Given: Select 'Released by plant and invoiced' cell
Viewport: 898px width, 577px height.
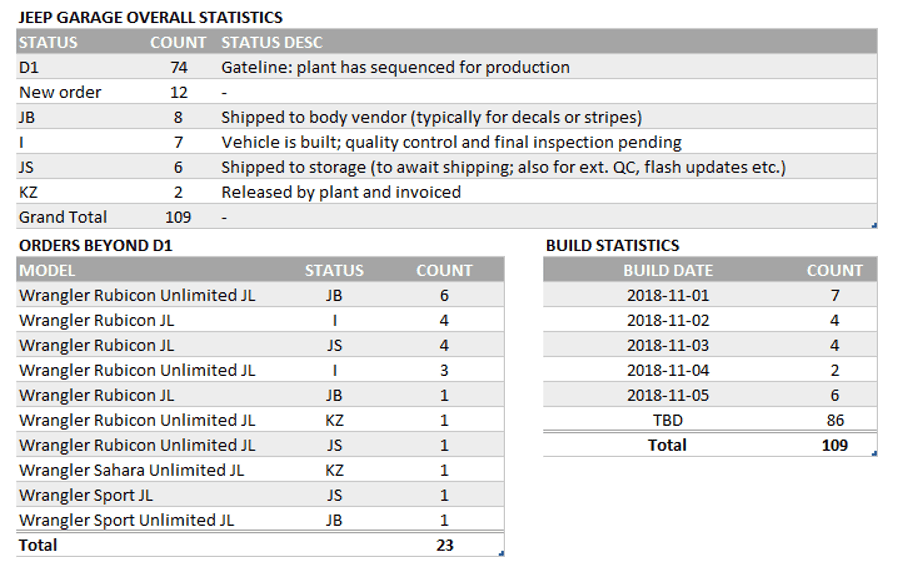Looking at the screenshot, I should pos(341,192).
